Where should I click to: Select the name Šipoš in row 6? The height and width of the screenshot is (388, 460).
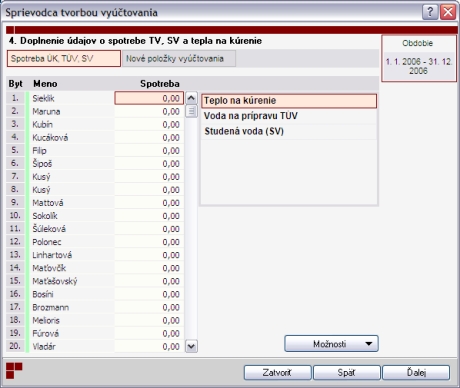[x=42, y=164]
